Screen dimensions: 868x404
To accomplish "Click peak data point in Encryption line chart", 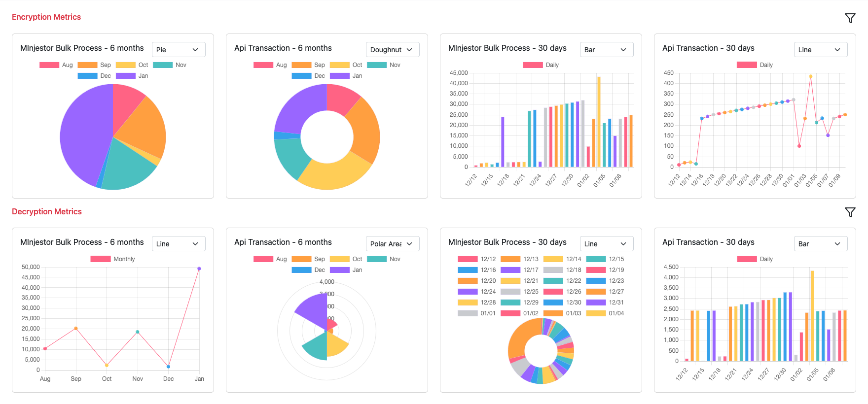I will [x=810, y=76].
